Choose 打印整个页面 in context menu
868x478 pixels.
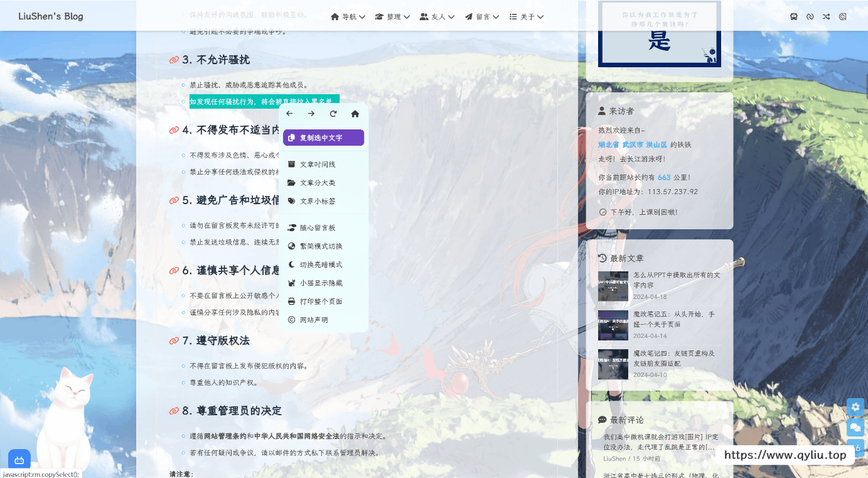click(323, 301)
